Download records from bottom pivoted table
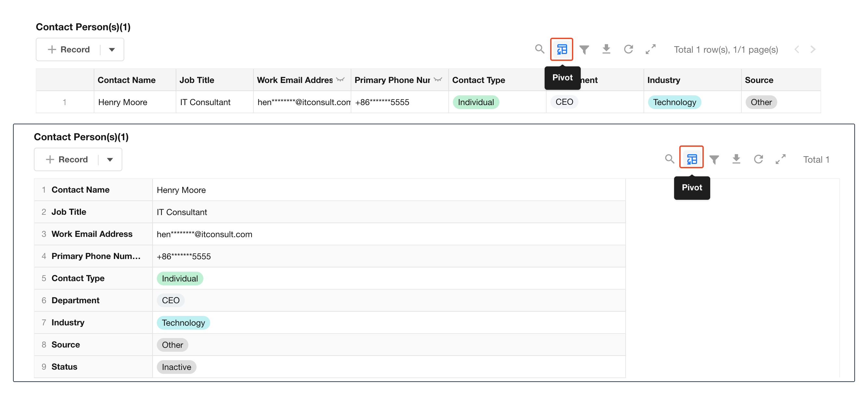The width and height of the screenshot is (868, 395). [736, 159]
